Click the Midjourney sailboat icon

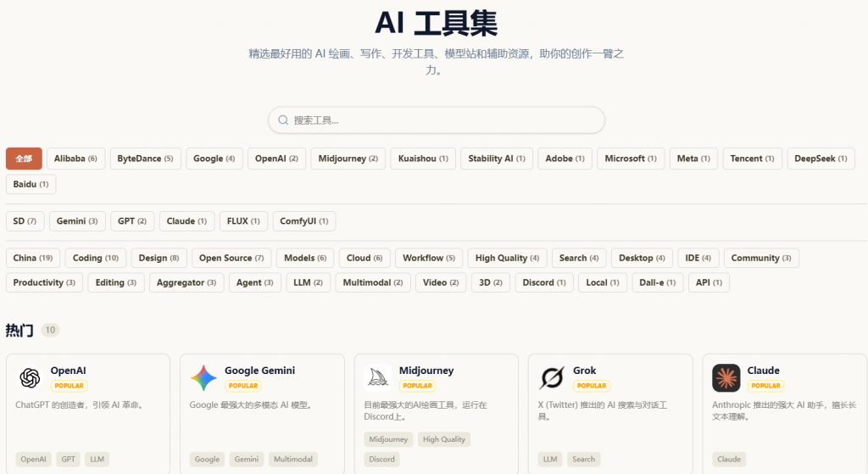(x=378, y=378)
